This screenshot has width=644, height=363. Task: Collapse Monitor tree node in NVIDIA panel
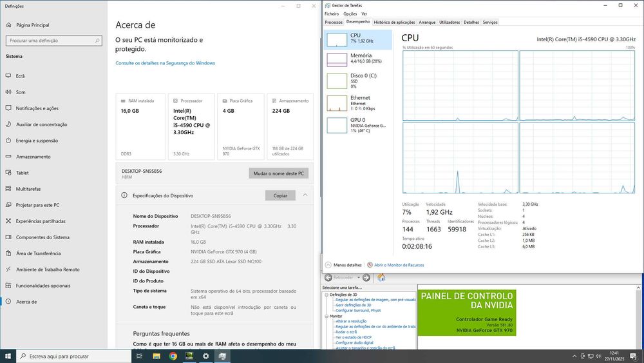pyautogui.click(x=327, y=316)
